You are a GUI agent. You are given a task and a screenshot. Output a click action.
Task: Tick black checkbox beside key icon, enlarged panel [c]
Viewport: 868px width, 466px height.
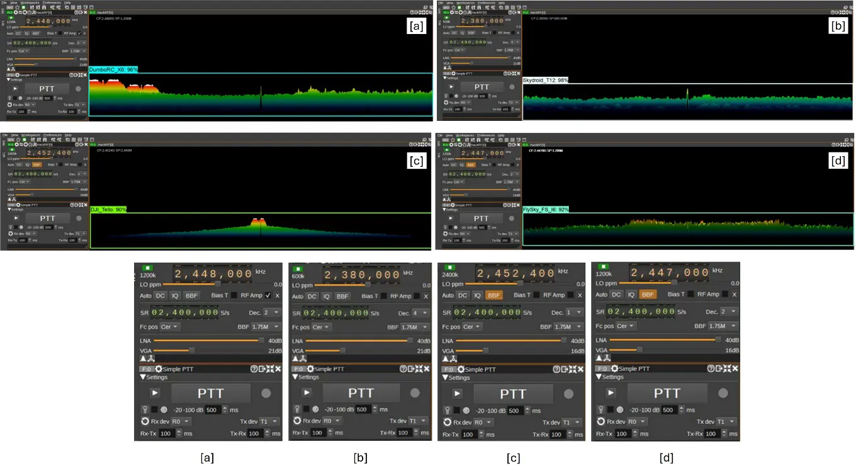coord(457,410)
